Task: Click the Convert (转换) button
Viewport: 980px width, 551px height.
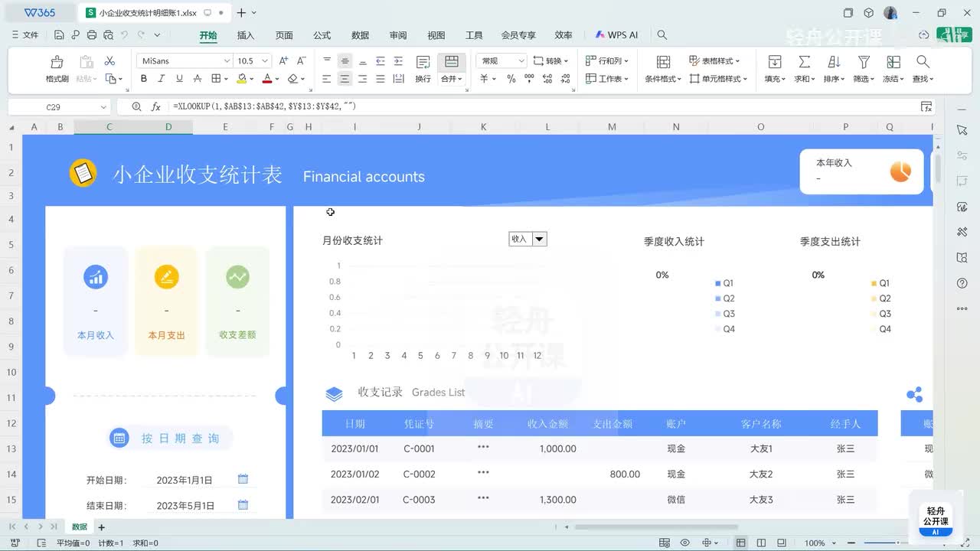Action: tap(551, 60)
